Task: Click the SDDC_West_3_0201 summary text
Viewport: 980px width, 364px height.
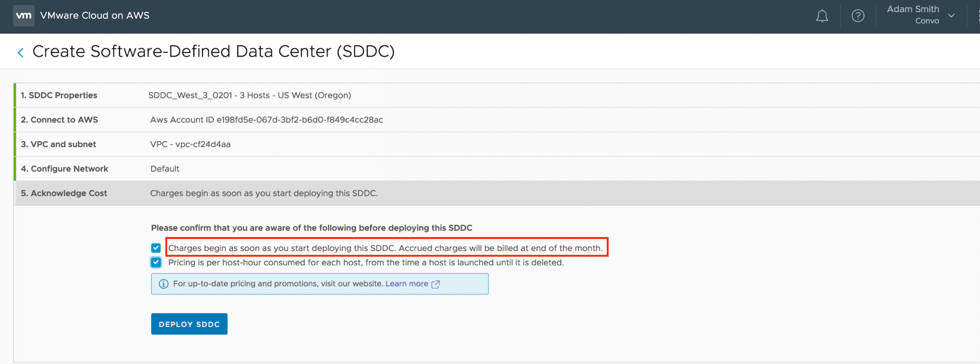Action: pyautogui.click(x=250, y=95)
